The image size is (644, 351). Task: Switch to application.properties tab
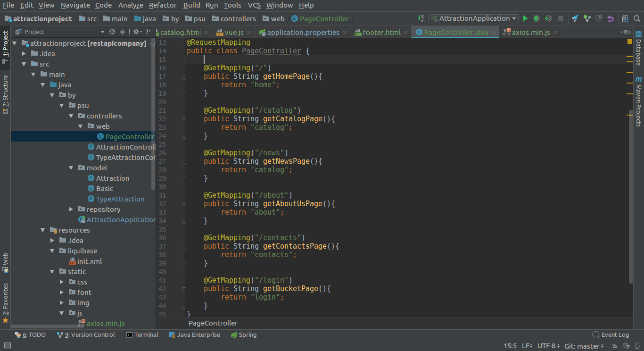pyautogui.click(x=303, y=33)
